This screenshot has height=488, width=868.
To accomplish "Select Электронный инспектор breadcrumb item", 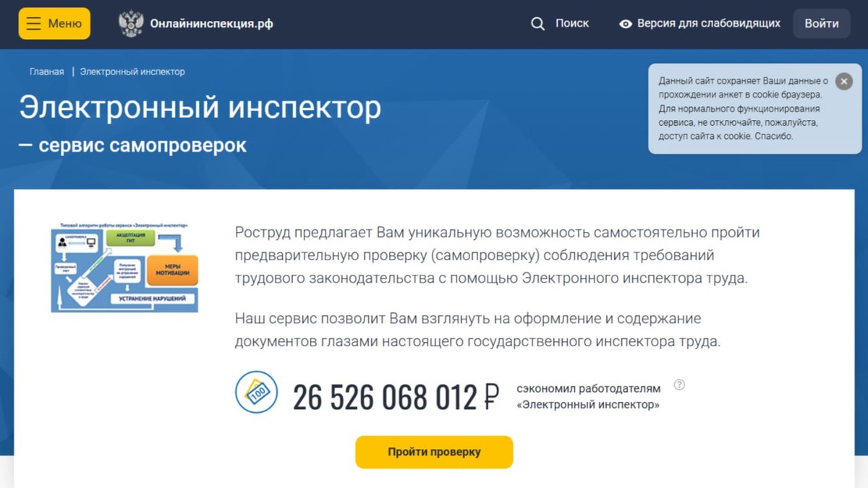I will 132,72.
